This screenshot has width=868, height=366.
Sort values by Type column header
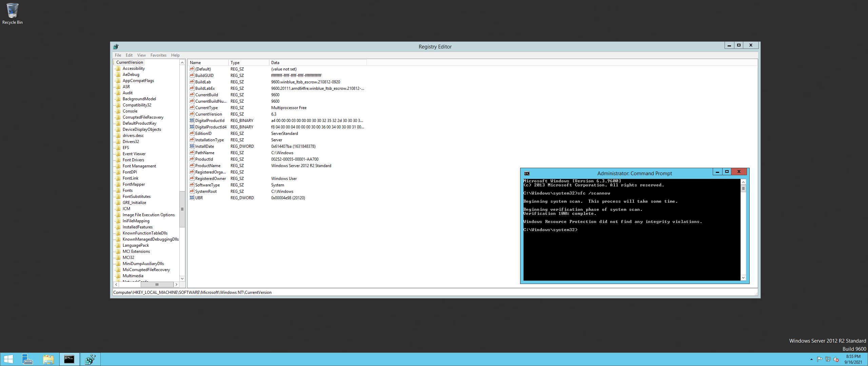pos(249,63)
